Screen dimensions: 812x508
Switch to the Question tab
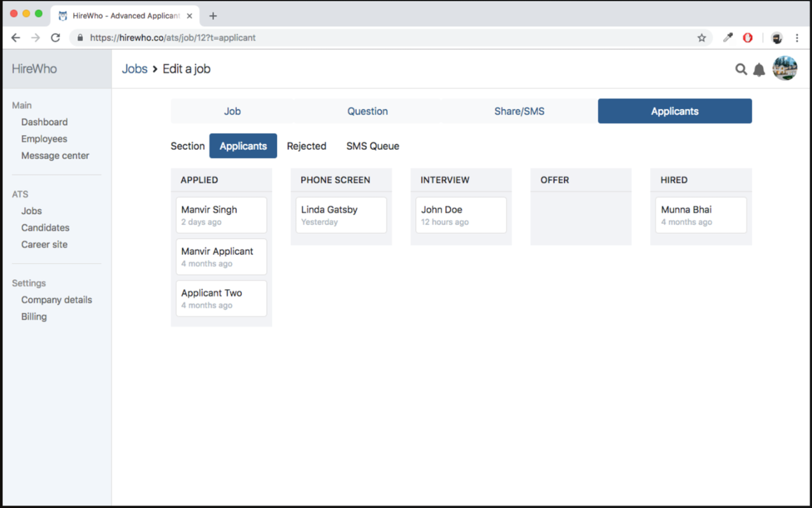pyautogui.click(x=367, y=110)
